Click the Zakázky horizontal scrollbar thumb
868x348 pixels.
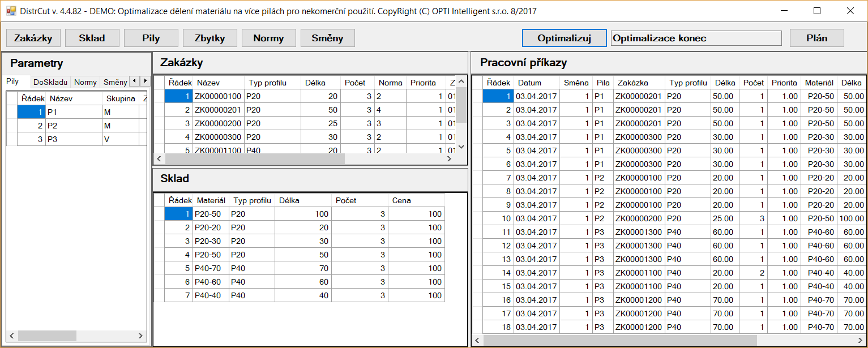tap(255, 159)
